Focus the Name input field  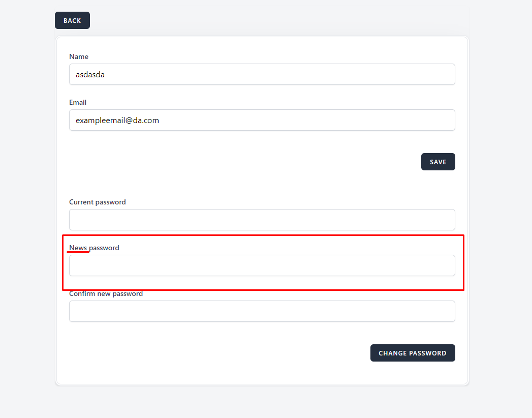(262, 74)
